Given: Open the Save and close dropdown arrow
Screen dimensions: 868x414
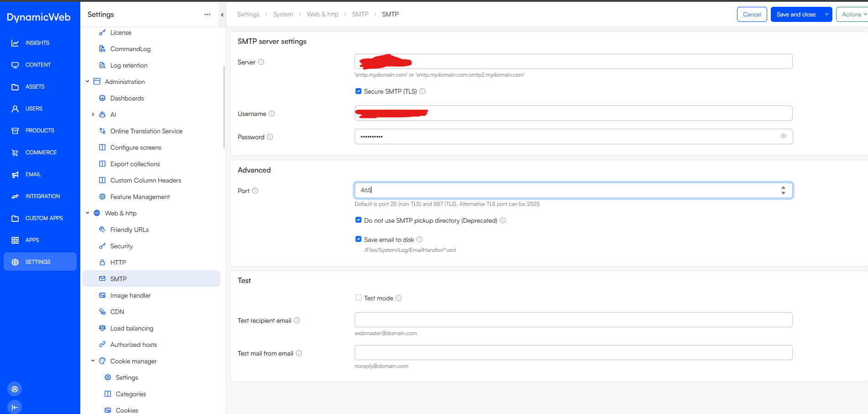Looking at the screenshot, I should tap(826, 15).
